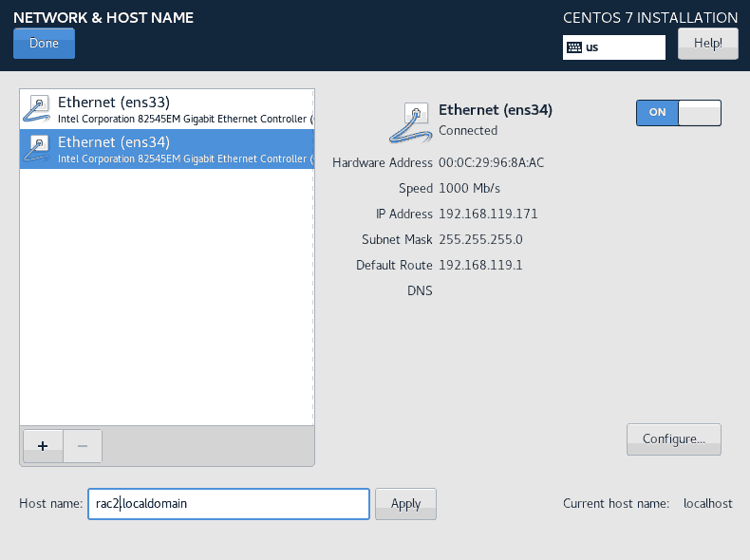Click the ens34 network cable icon in list
This screenshot has height=560, width=750.
tap(36, 149)
